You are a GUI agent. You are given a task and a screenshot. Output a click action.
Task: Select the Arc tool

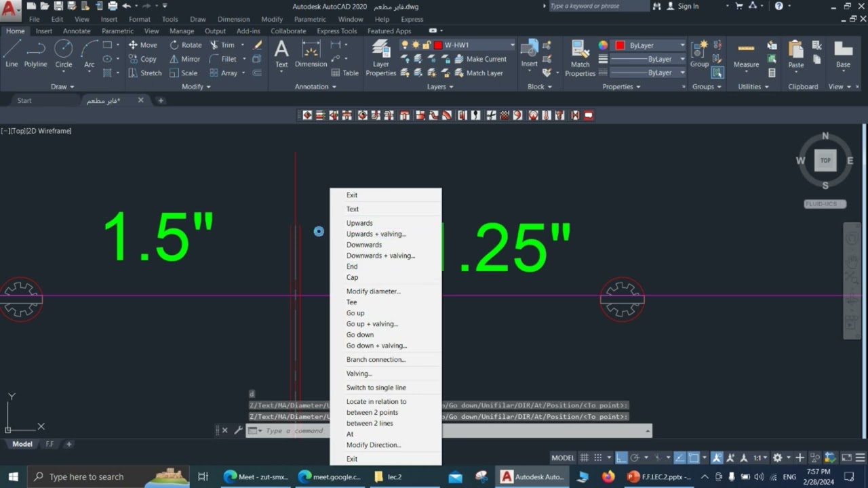pos(89,54)
